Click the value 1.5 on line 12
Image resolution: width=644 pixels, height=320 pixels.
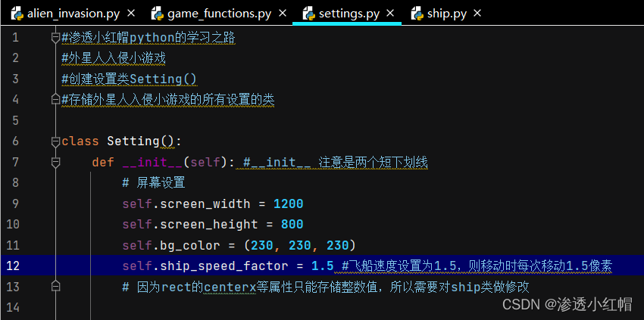323,266
